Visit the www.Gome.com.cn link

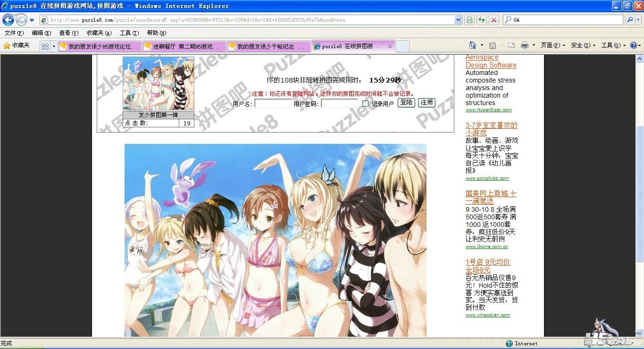[486, 247]
